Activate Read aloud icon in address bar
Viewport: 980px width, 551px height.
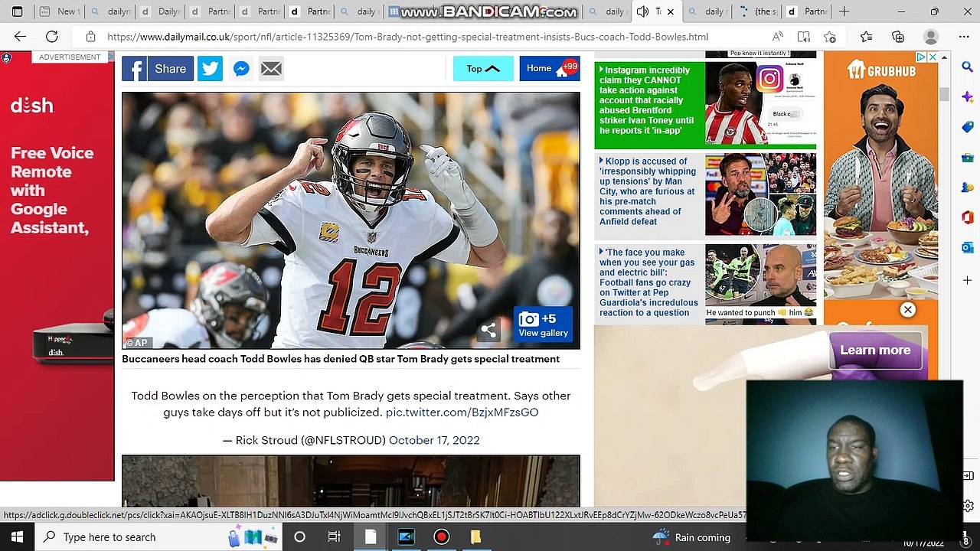778,37
